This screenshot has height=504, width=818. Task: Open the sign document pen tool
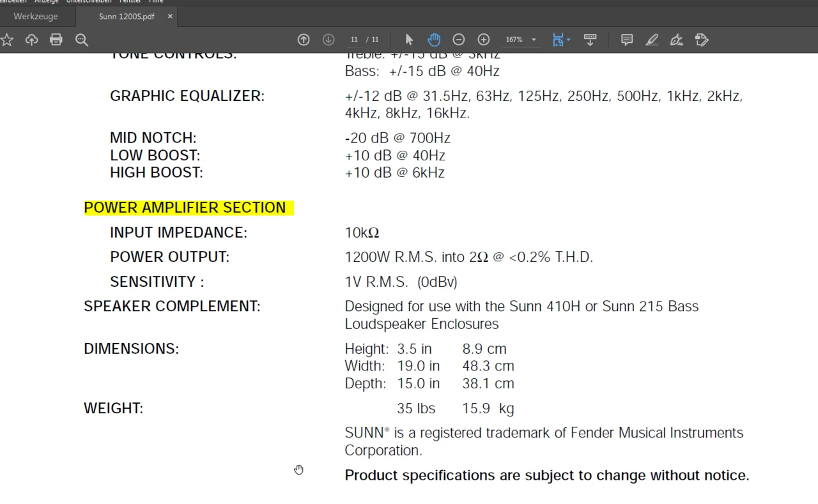[x=677, y=40]
